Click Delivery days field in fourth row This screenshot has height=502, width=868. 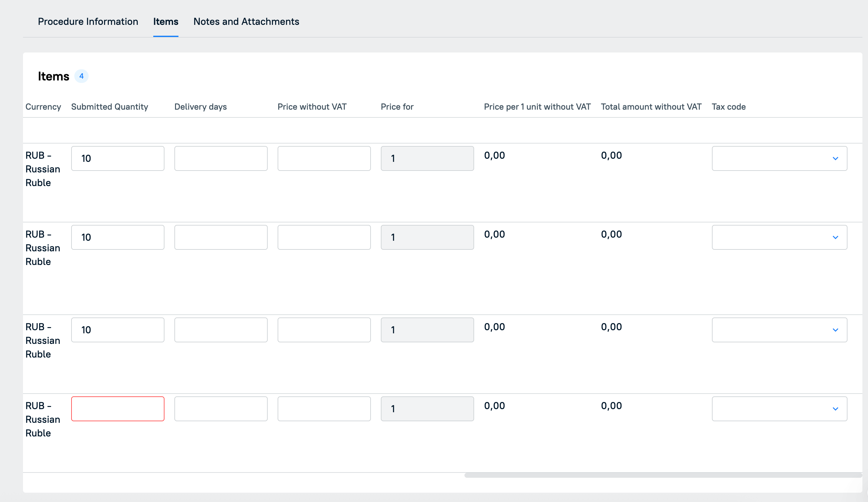(221, 409)
